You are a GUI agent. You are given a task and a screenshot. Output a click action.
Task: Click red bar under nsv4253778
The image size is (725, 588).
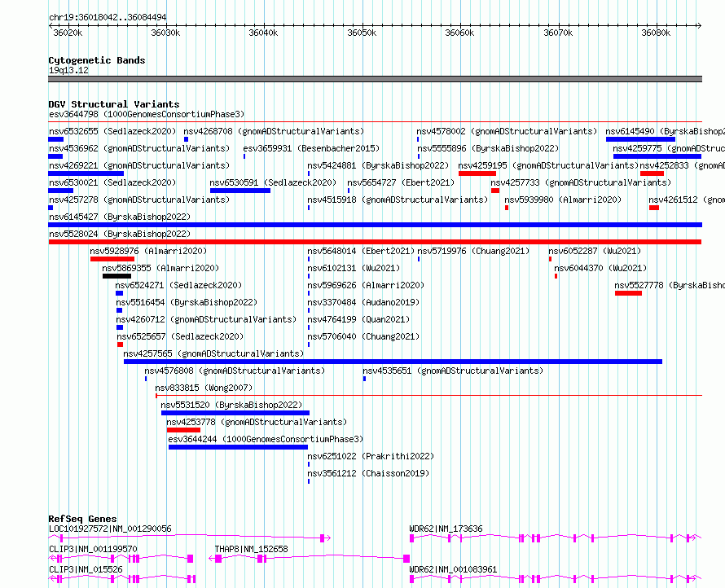[183, 430]
